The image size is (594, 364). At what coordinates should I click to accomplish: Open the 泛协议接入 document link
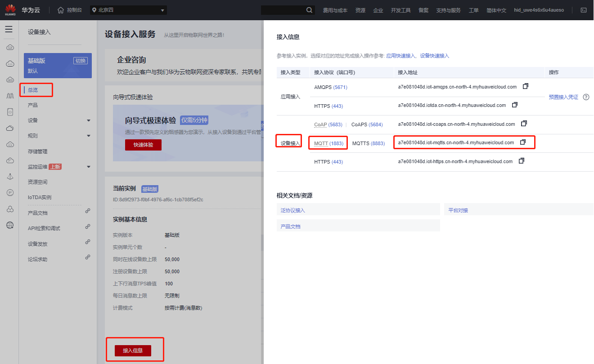[292, 210]
